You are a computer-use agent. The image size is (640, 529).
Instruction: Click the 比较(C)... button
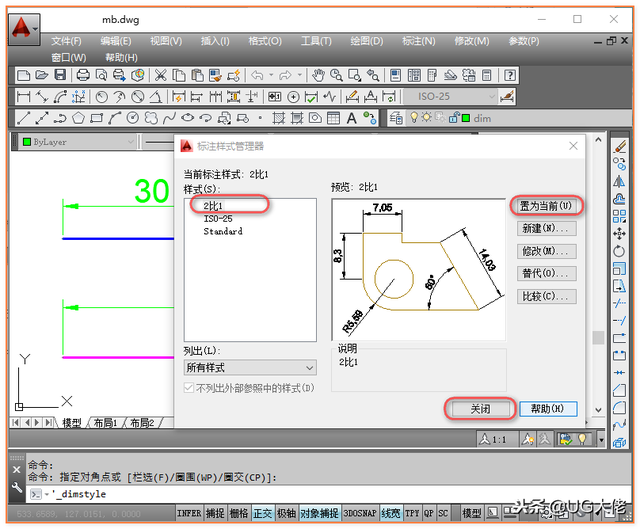click(x=546, y=296)
